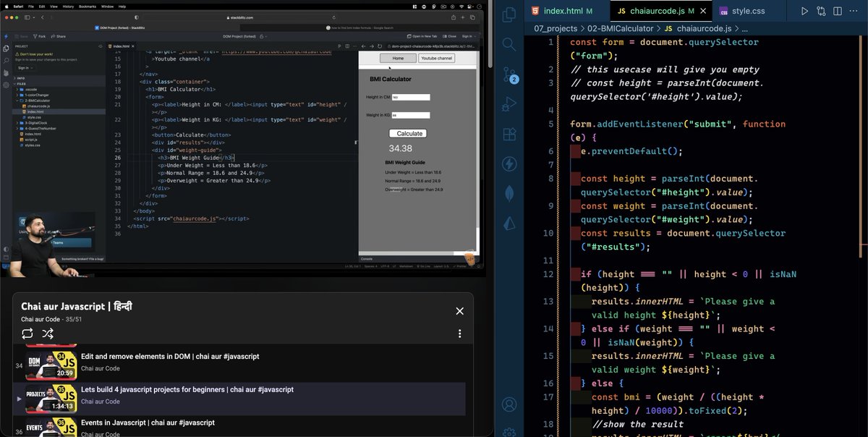Open Window menu in Safari menu bar
The image size is (868, 437).
tap(108, 6)
